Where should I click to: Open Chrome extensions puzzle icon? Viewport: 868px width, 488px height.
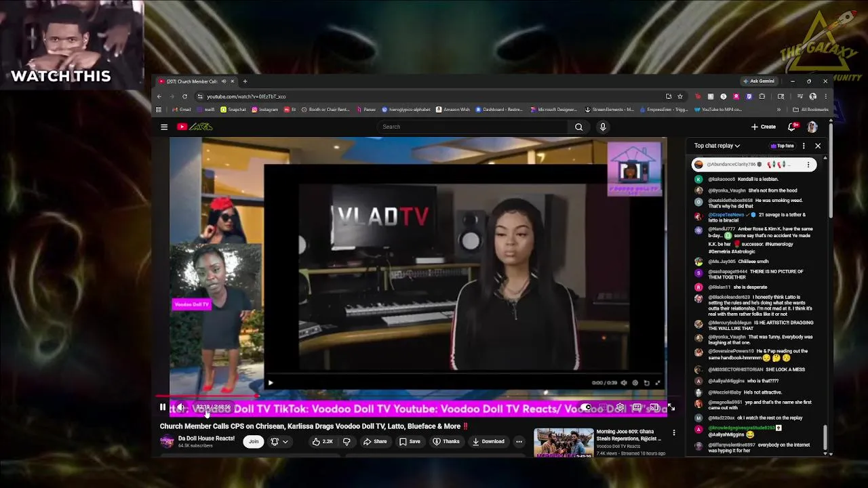tap(762, 96)
